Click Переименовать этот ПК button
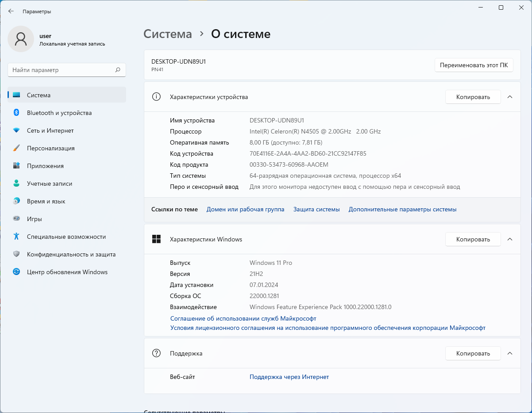This screenshot has width=532, height=413. [x=474, y=65]
